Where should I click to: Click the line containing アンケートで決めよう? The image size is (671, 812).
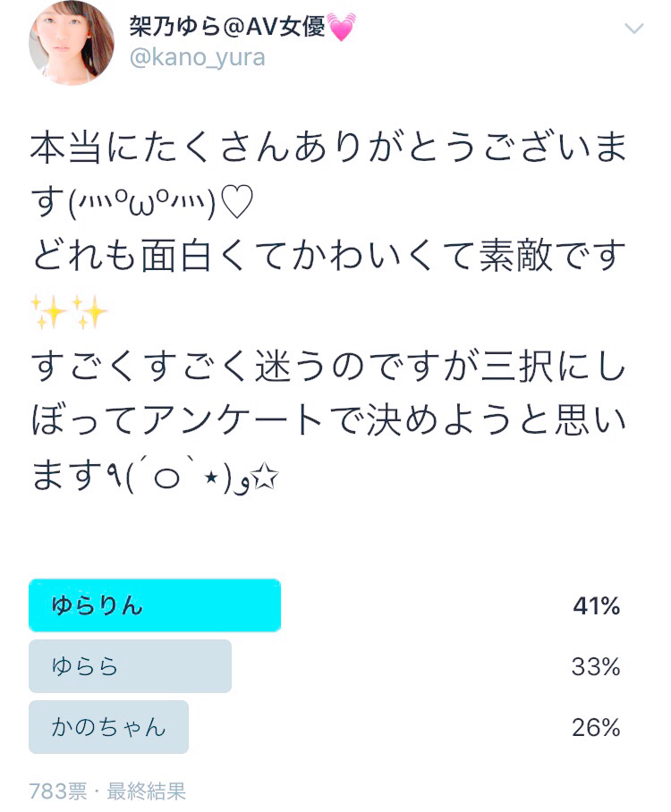328,420
